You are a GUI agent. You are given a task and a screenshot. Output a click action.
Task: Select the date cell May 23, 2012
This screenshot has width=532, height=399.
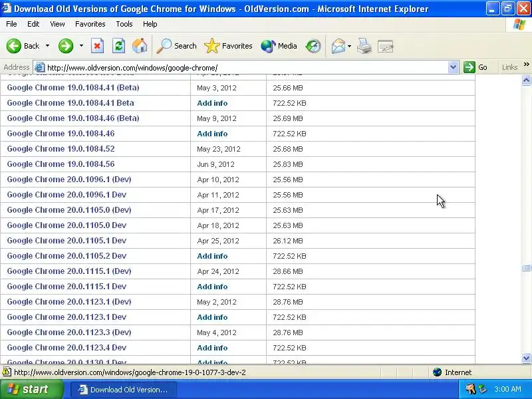tap(219, 149)
